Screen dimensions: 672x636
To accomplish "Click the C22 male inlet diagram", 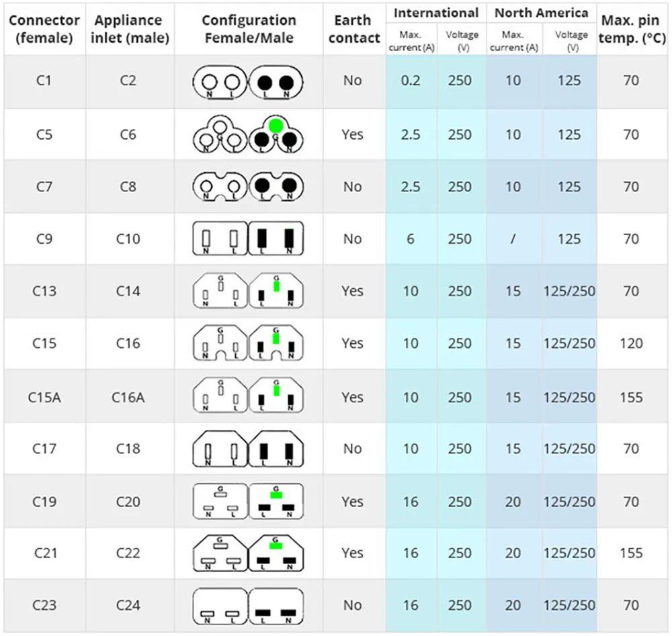I will 276,553.
